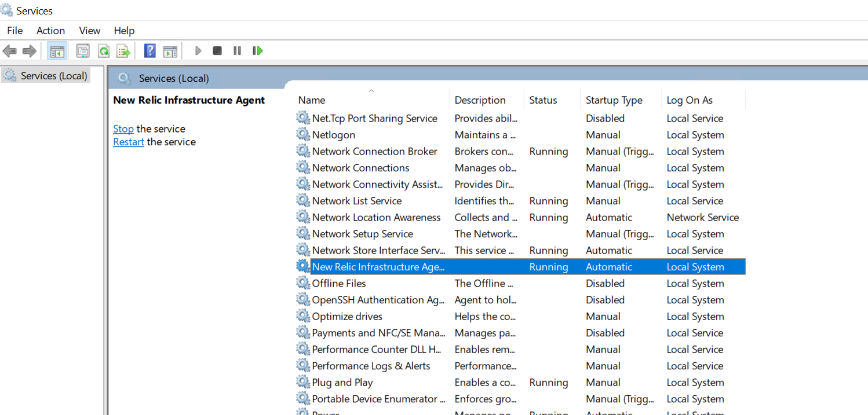The image size is (868, 415).
Task: Open the File menu
Action: (x=15, y=31)
